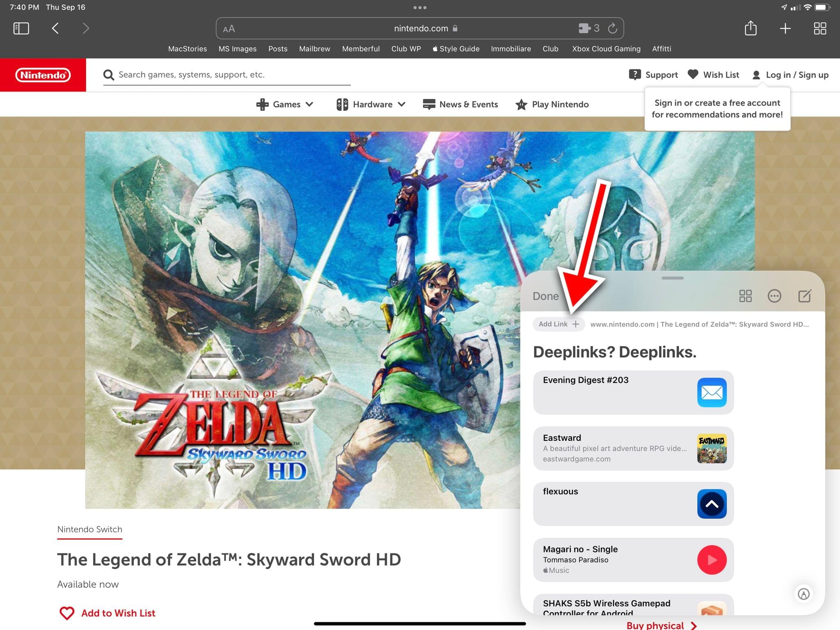840x630 pixels.
Task: Click the Quick Note drag handle
Action: 673,278
